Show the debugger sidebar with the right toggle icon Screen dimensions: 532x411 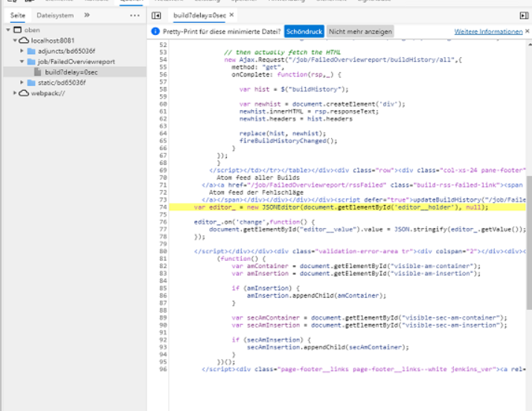pyautogui.click(x=524, y=16)
